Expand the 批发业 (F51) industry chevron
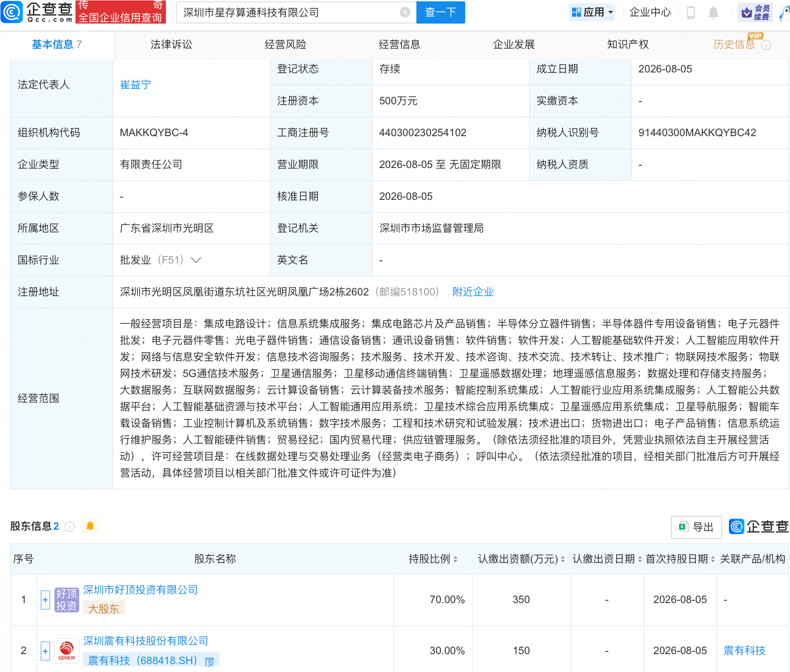Image resolution: width=790 pixels, height=672 pixels. point(196,260)
